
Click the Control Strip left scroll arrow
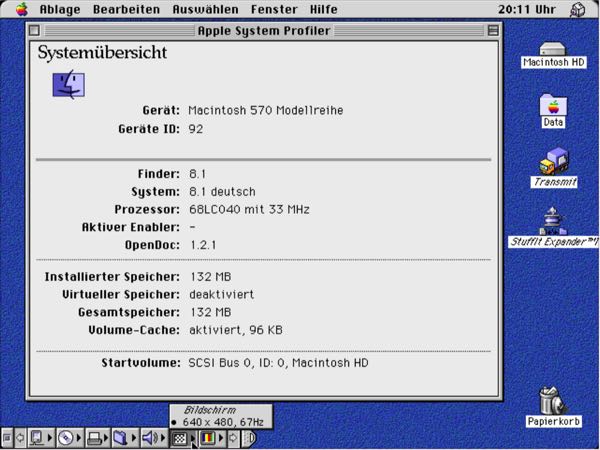coord(20,438)
